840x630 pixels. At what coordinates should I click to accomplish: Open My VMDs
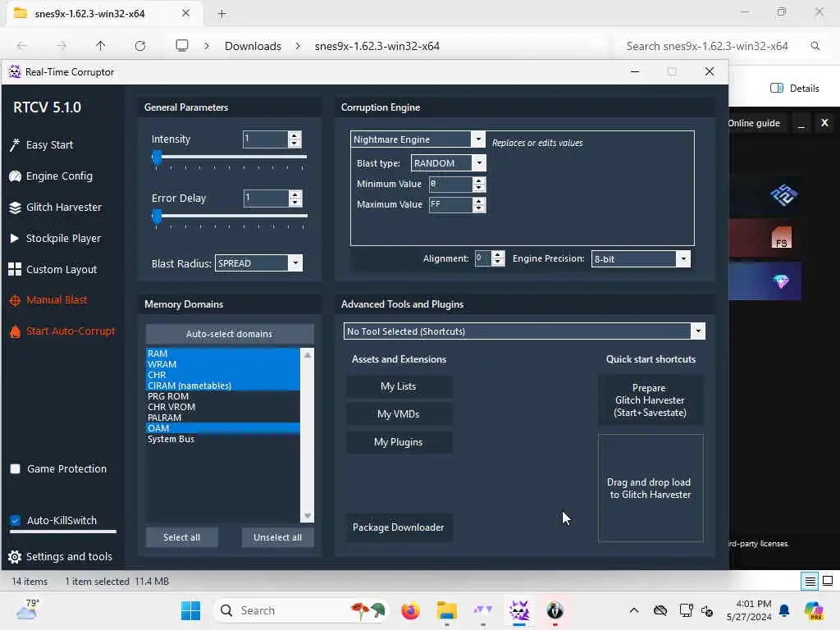(399, 414)
